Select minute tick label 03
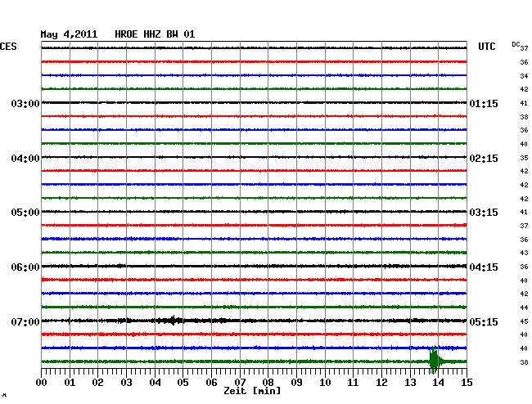The width and height of the screenshot is (532, 404). click(x=126, y=383)
